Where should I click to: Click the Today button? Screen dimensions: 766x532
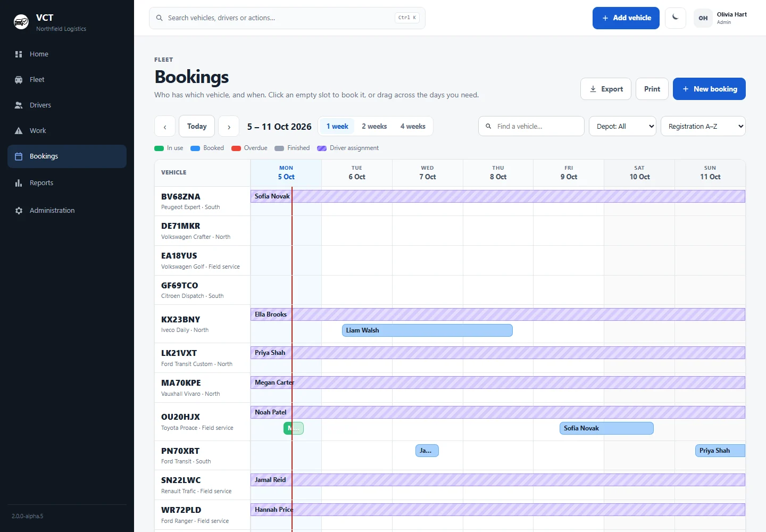tap(197, 127)
